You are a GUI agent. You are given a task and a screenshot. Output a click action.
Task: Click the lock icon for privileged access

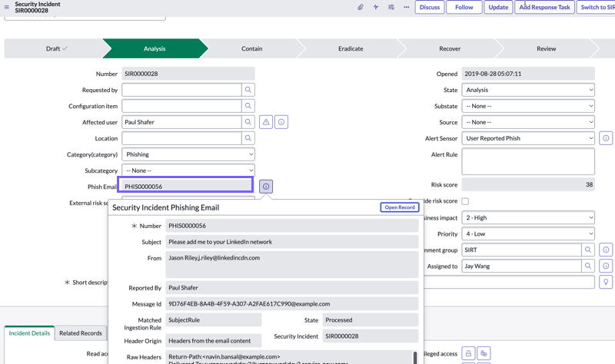468,353
